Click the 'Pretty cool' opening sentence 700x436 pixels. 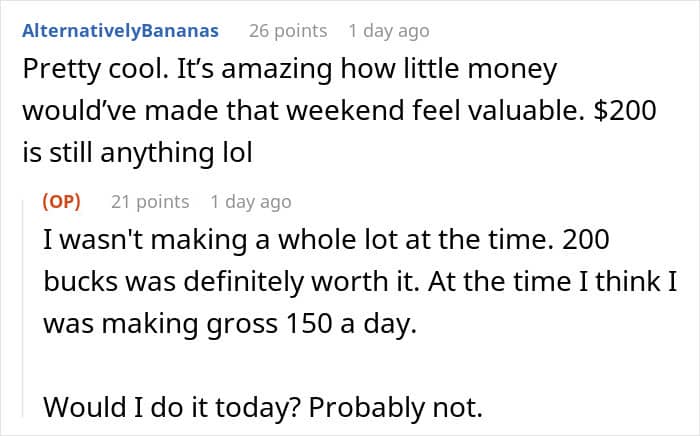click(x=96, y=71)
